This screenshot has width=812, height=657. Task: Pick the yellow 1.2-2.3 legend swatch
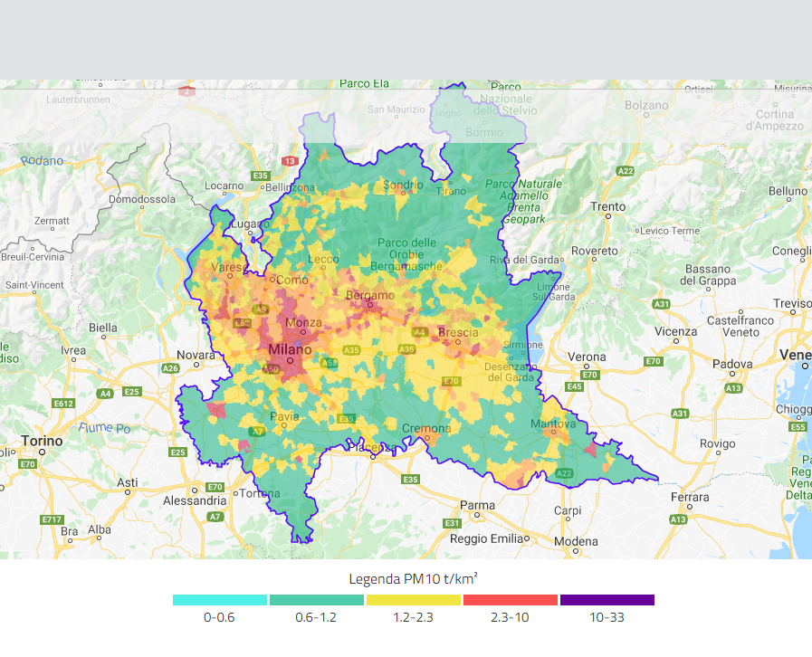point(413,600)
